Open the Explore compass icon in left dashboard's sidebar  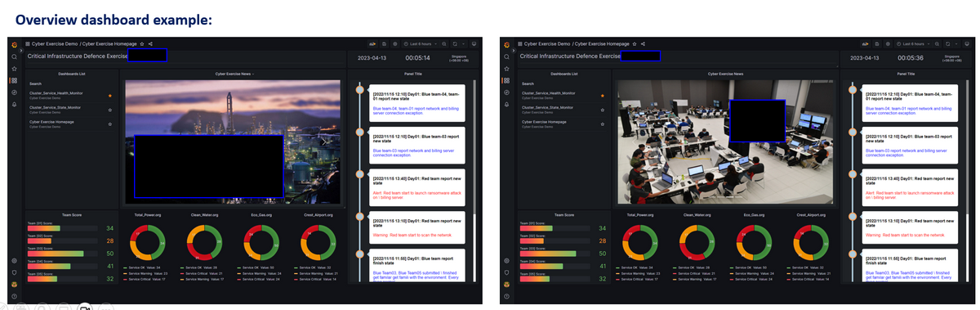pyautogui.click(x=15, y=92)
